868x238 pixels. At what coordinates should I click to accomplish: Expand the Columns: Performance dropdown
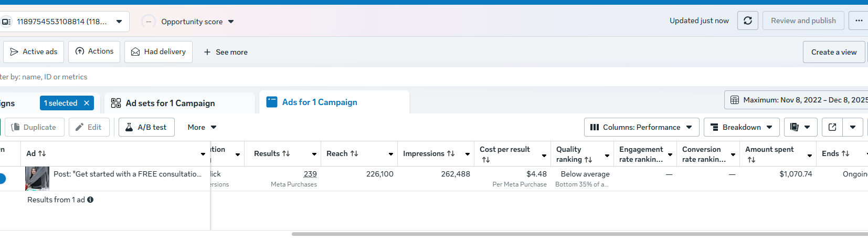click(x=641, y=127)
